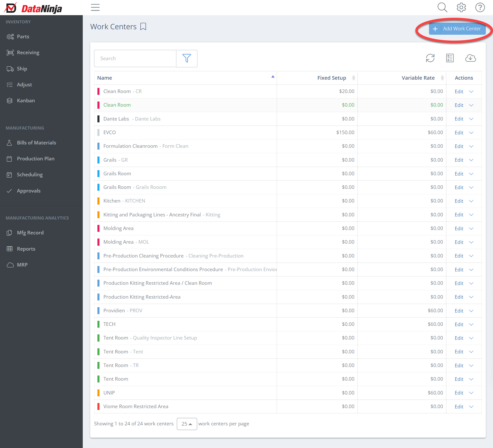The height and width of the screenshot is (448, 493).
Task: Open the search magnifier icon in header
Action: [442, 7]
